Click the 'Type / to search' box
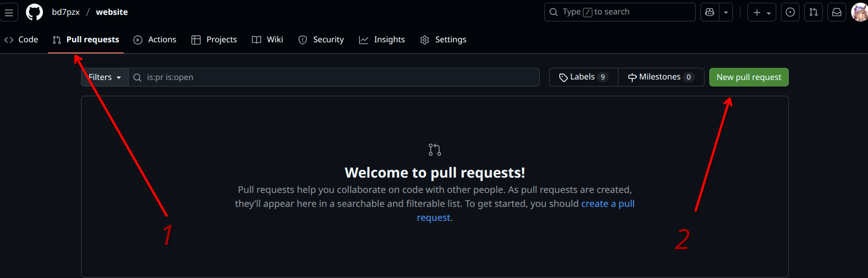The height and width of the screenshot is (278, 868). click(619, 12)
